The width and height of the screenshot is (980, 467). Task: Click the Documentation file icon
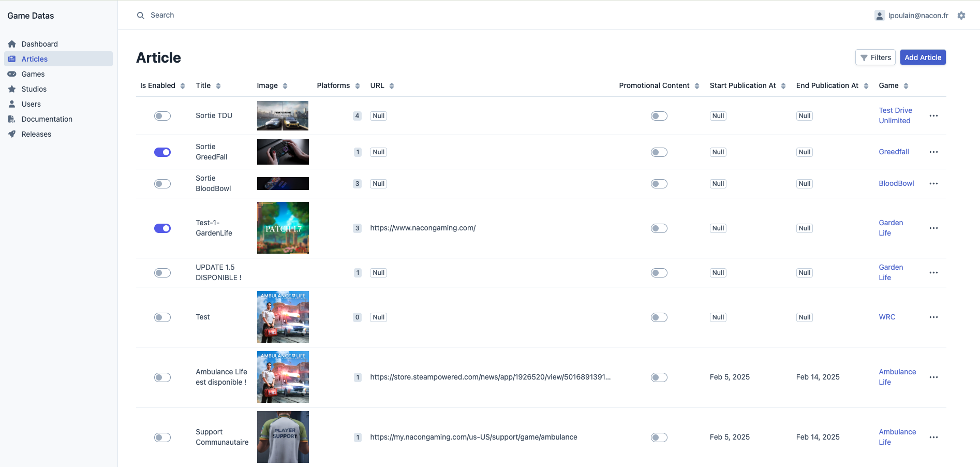(x=12, y=119)
